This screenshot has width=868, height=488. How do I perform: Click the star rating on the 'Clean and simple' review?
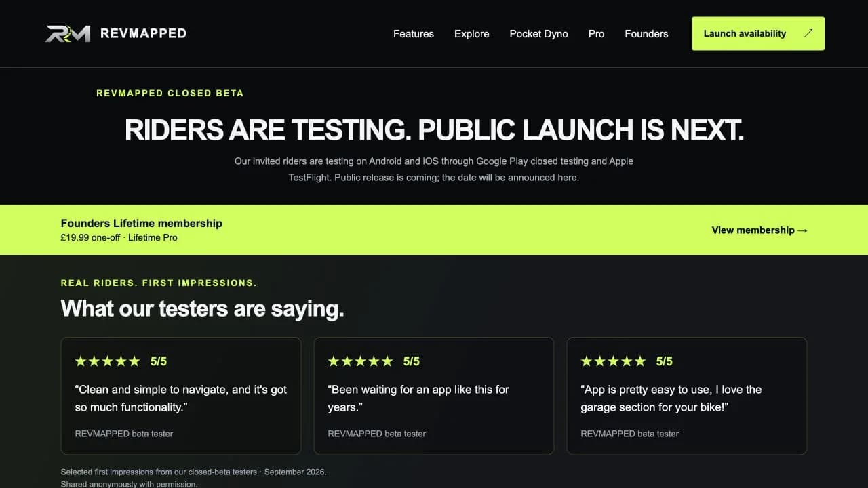[x=107, y=361]
